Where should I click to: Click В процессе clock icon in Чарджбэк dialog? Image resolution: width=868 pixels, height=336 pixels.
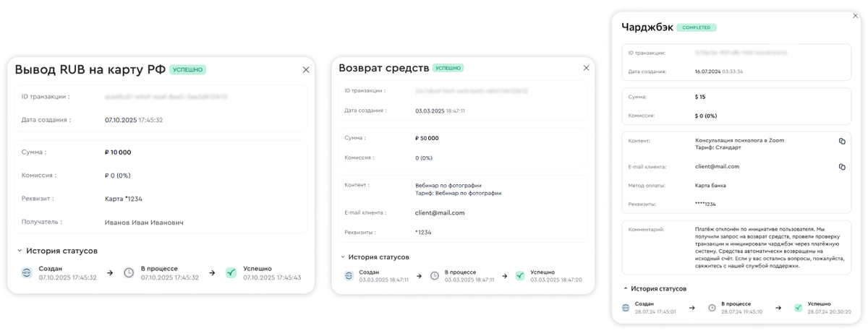click(712, 308)
